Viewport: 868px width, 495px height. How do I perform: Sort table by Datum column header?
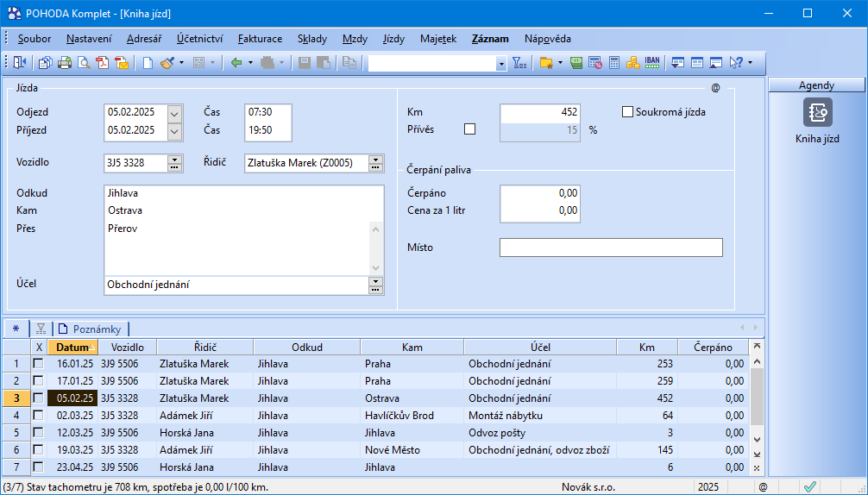tap(72, 348)
